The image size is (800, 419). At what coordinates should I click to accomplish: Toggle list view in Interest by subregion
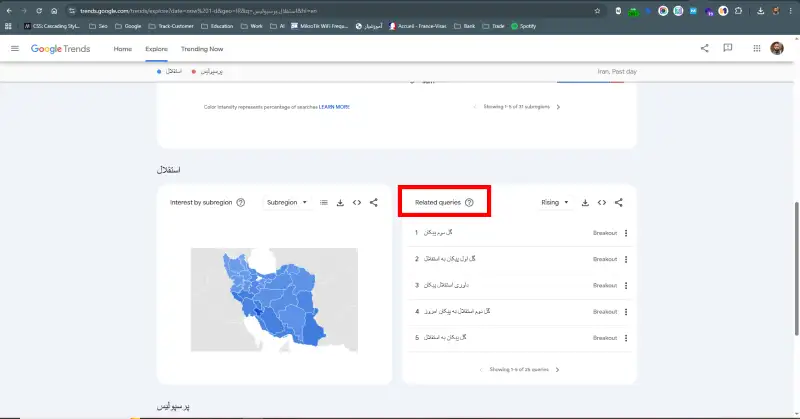click(x=323, y=203)
